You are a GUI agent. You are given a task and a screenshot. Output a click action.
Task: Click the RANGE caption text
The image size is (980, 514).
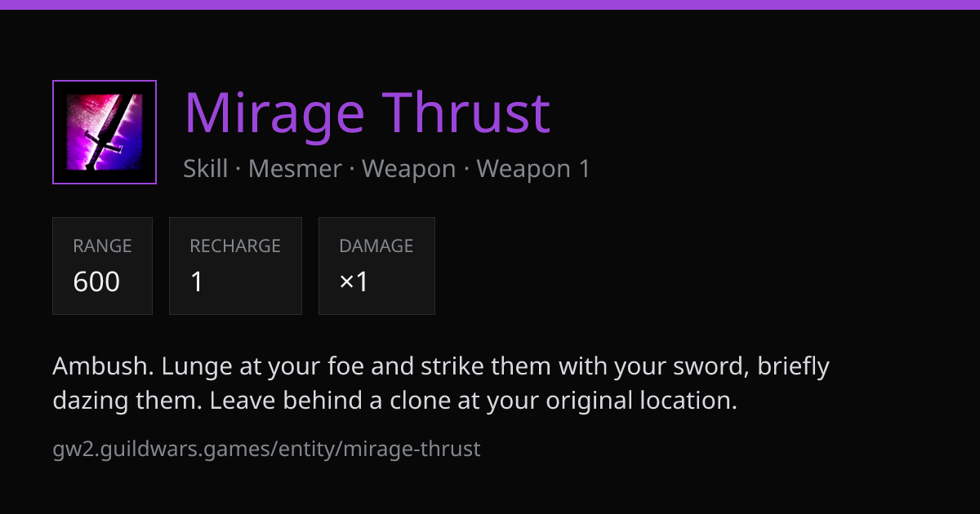coord(102,246)
